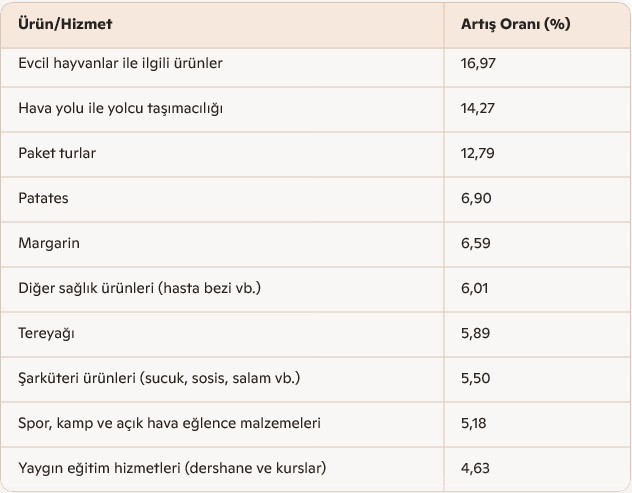Select the "Tereyağı" row label
This screenshot has width=632, height=493.
[x=46, y=333]
